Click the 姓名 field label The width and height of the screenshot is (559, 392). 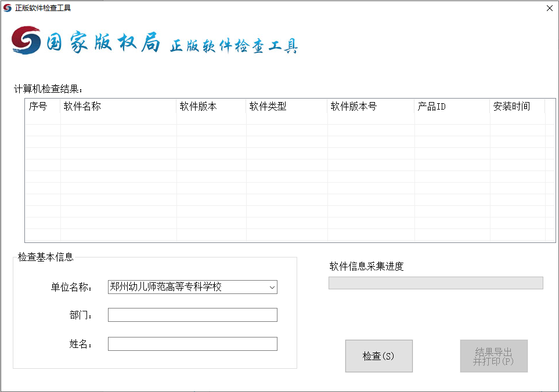coord(81,344)
